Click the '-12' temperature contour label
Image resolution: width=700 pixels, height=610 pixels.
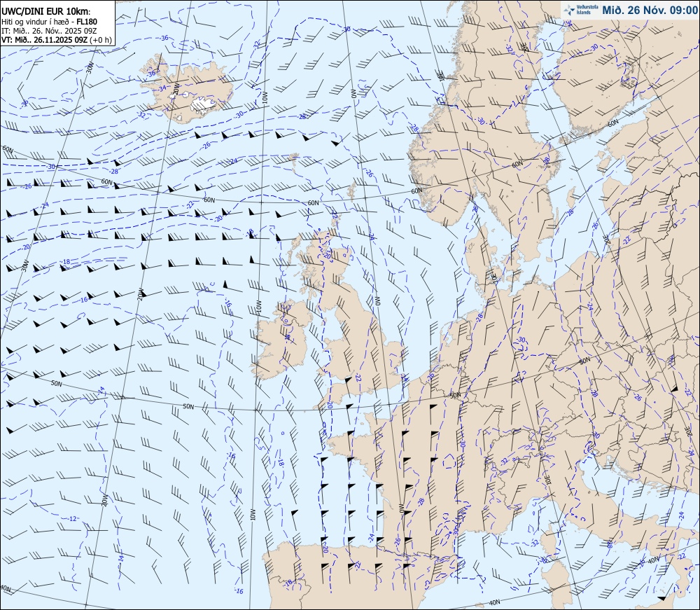coord(73,519)
